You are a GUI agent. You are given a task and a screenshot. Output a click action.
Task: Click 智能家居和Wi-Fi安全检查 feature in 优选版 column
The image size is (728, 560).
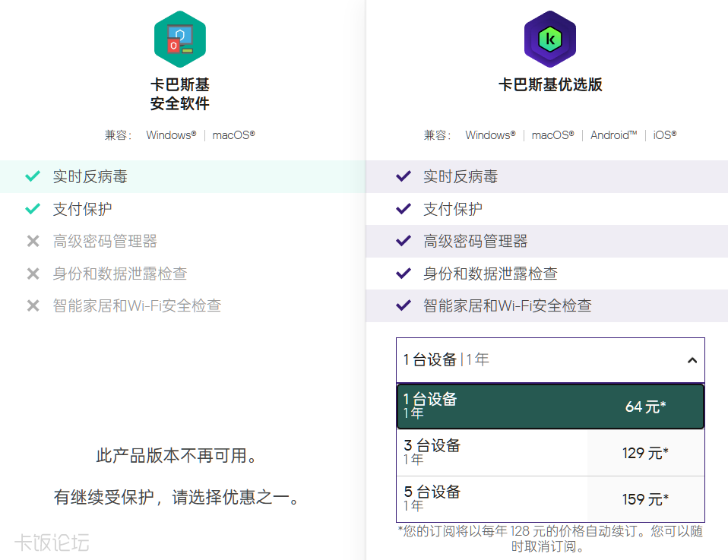click(508, 305)
